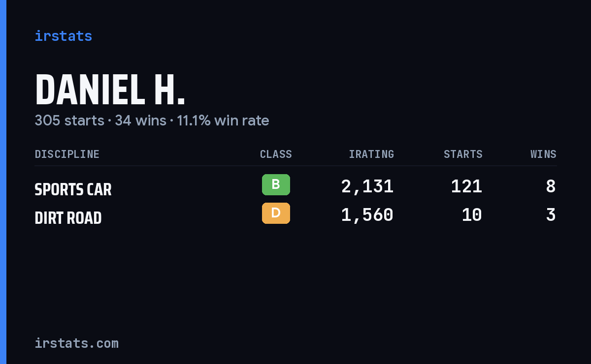Image resolution: width=591 pixels, height=364 pixels.
Task: Click the orange D class badge
Action: point(276,213)
